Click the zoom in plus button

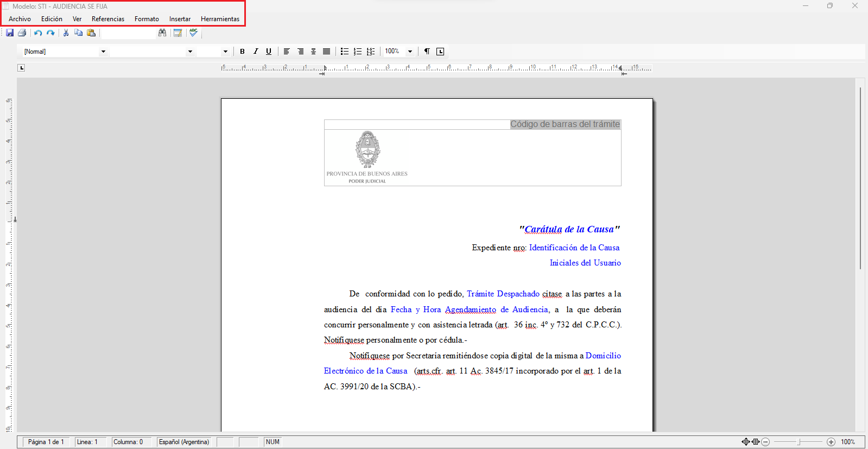tap(831, 442)
